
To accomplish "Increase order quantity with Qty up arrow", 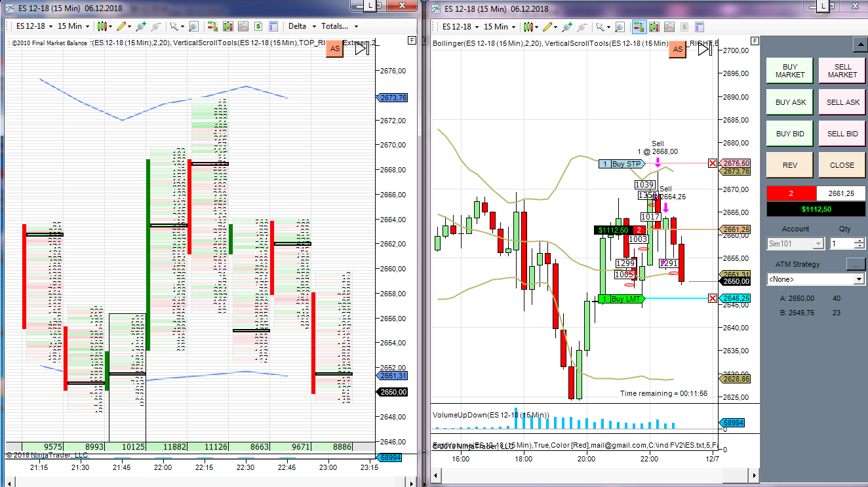I will point(859,241).
